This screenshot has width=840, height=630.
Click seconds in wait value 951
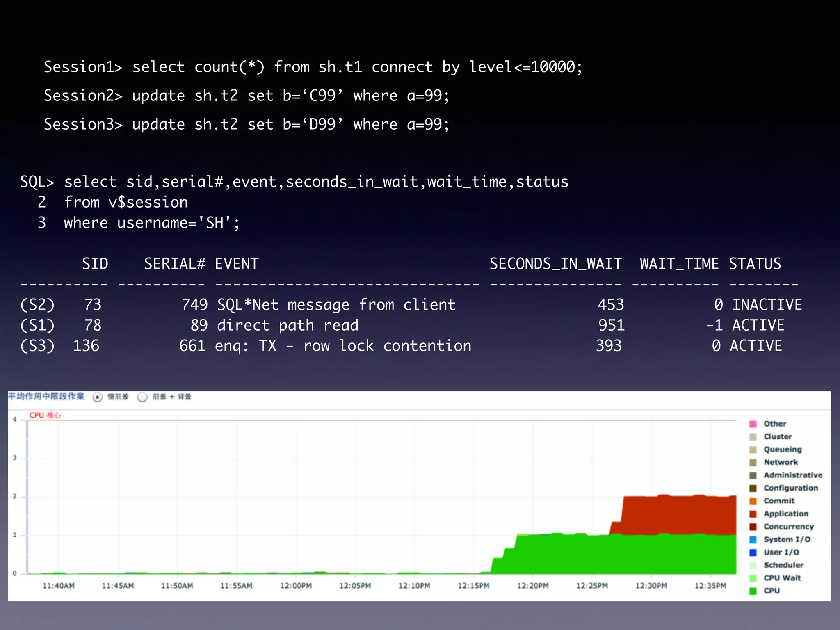[x=611, y=325]
